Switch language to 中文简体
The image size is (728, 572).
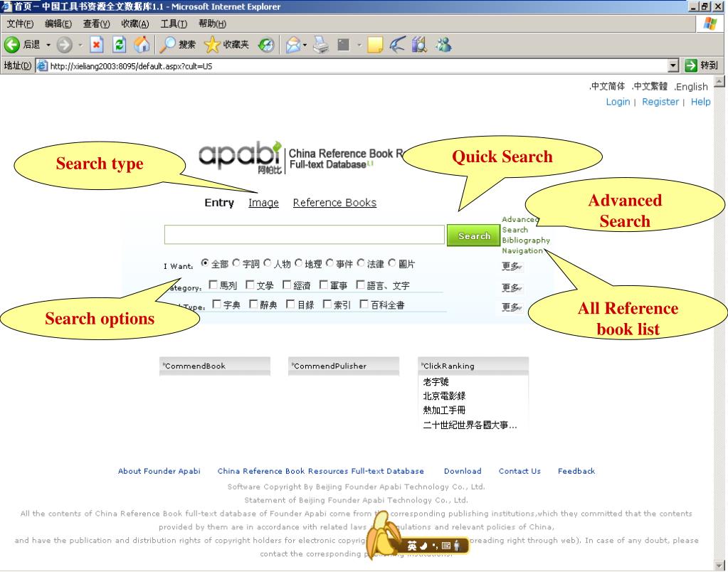coord(607,86)
